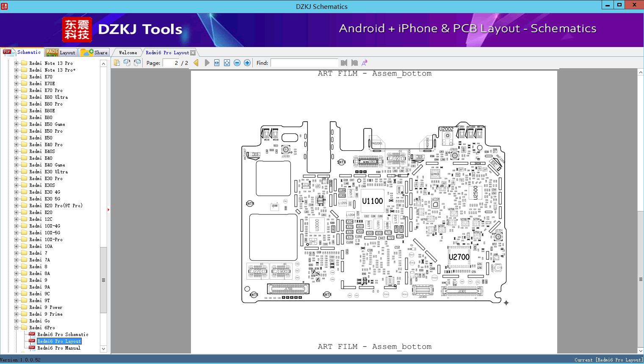Click the Redmi 9C folder icon
The width and height of the screenshot is (644, 364).
24,294
